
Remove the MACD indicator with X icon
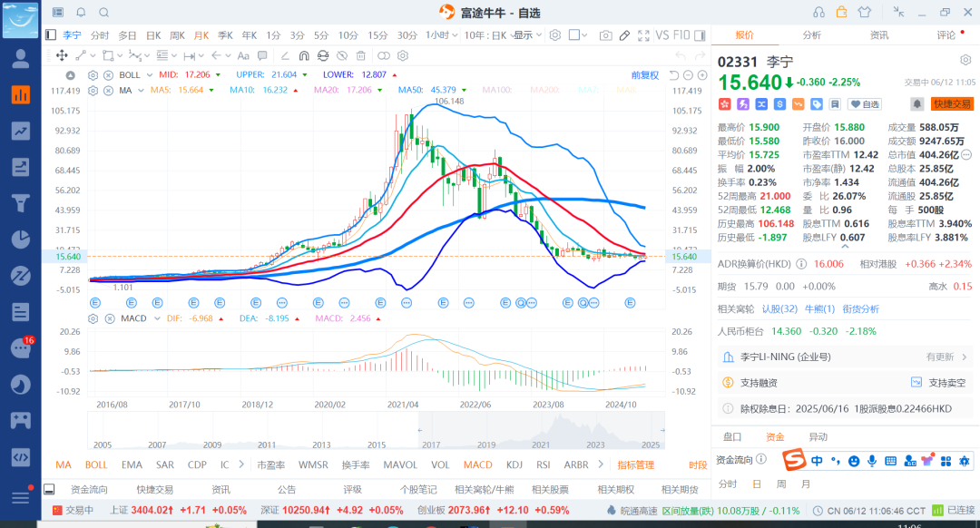point(110,318)
